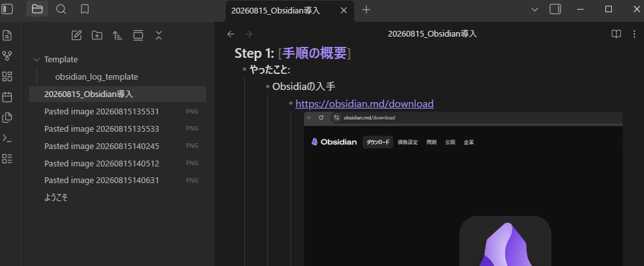Switch to reading view

(616, 34)
